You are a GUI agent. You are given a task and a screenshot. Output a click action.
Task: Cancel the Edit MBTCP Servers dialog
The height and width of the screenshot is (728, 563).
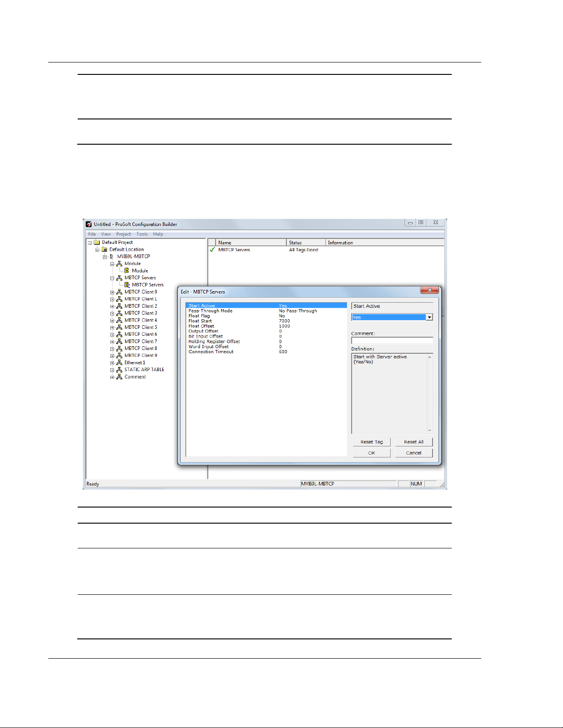click(414, 453)
